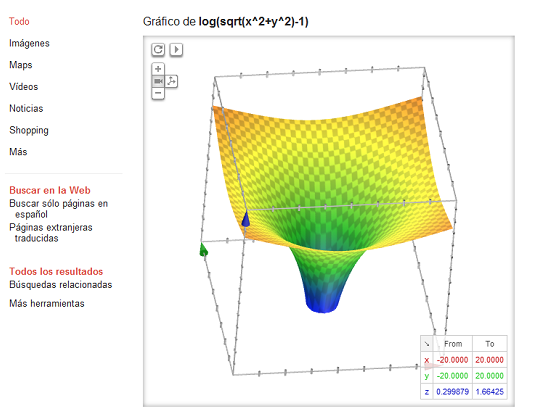Image resolution: width=537 pixels, height=418 pixels.
Task: Click the green y-axis arrow handle
Action: click(x=203, y=250)
